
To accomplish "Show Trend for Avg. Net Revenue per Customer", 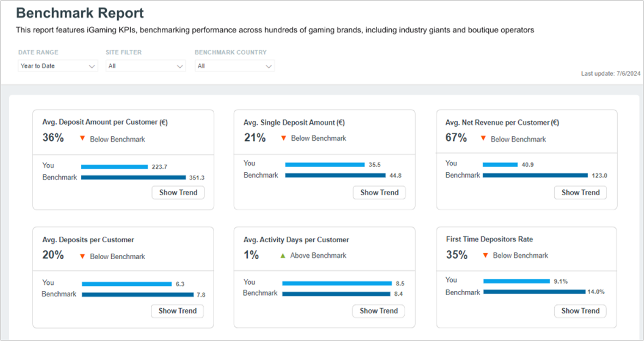I will [581, 193].
